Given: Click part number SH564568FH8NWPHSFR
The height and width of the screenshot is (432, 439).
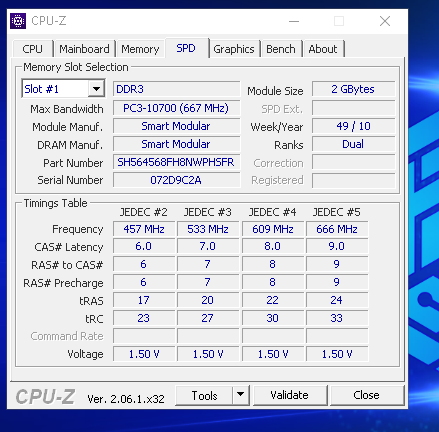Looking at the screenshot, I should [x=176, y=162].
